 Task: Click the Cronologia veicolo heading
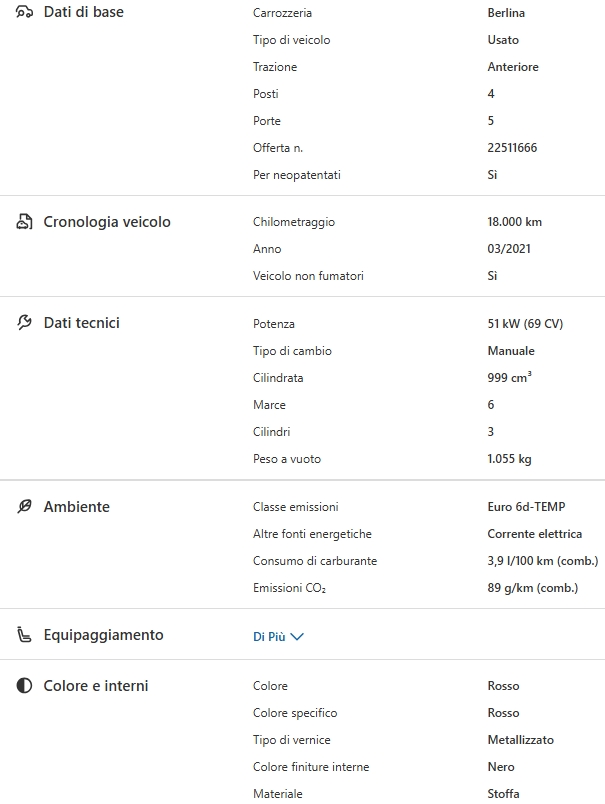point(107,222)
